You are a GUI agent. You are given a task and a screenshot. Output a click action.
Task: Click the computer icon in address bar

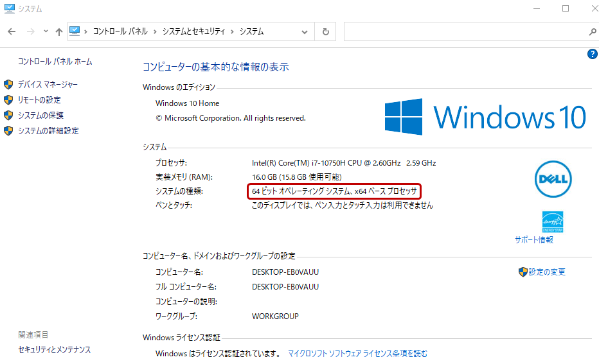pos(75,31)
